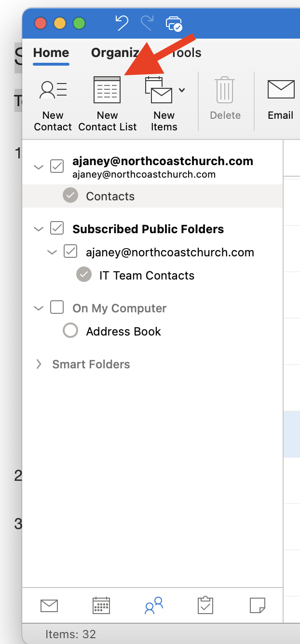This screenshot has height=644, width=300.
Task: Switch to Mail view in bottom bar
Action: coord(49,605)
